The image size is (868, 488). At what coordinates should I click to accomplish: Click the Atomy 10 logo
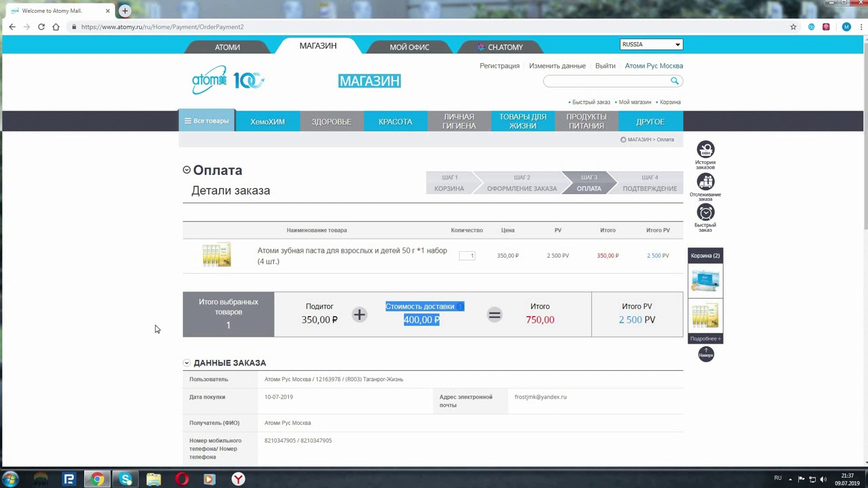pos(228,80)
